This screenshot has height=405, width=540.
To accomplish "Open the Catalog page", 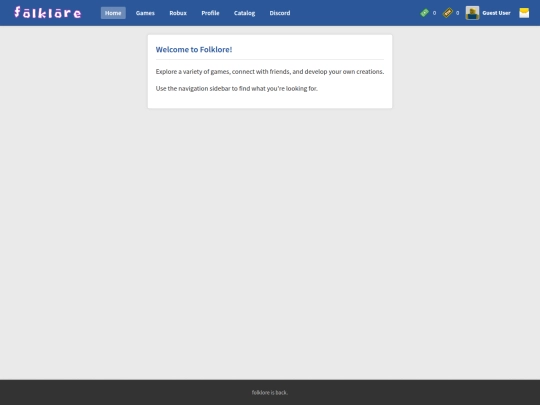I will click(244, 13).
